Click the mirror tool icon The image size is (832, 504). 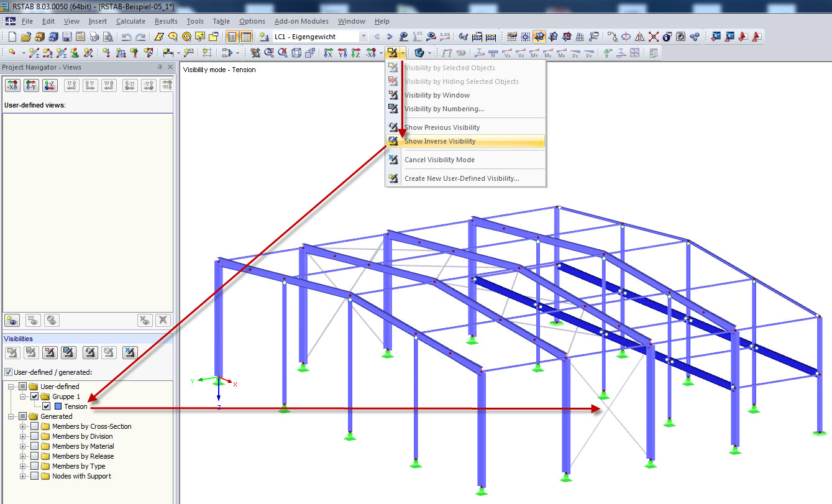click(x=640, y=37)
